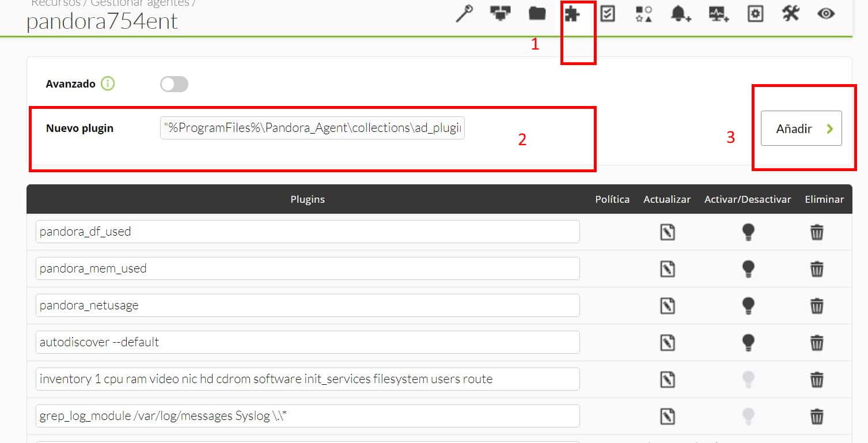Toggle the pandora_mem_used lightbulb off
Image resolution: width=868 pixels, height=443 pixels.
pyautogui.click(x=748, y=269)
